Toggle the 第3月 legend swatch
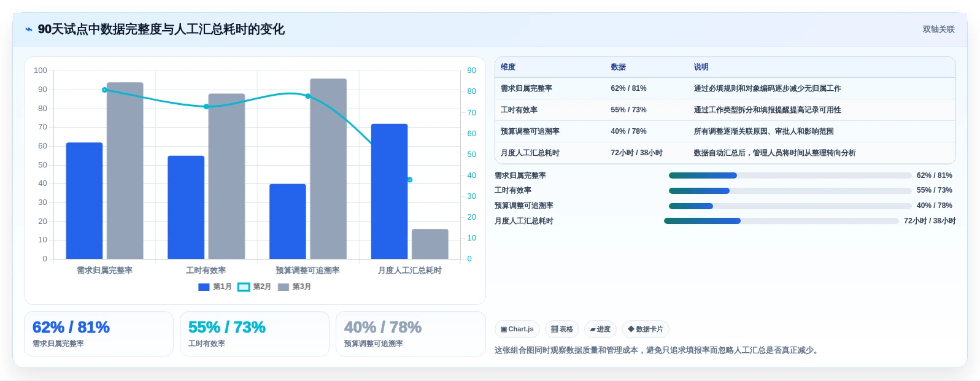This screenshot has width=980, height=381. click(284, 287)
